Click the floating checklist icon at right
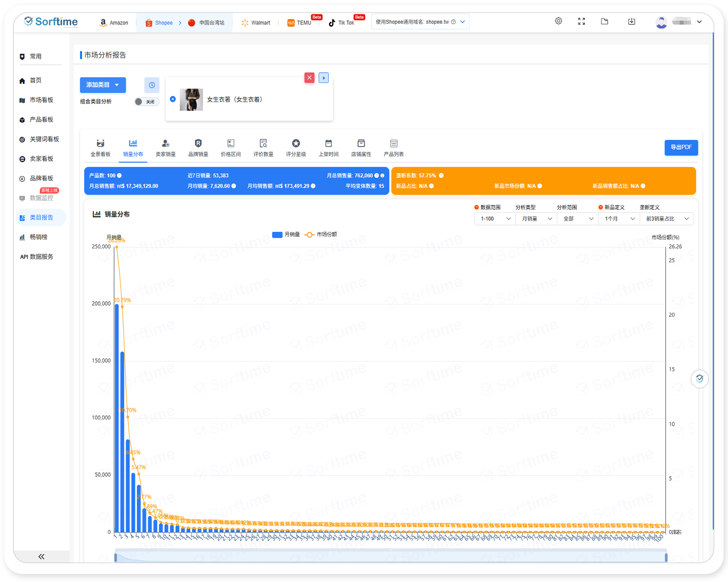The width and height of the screenshot is (728, 582). [x=699, y=379]
